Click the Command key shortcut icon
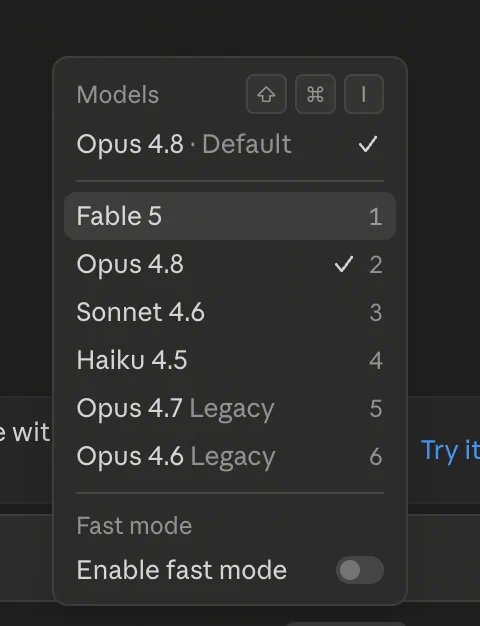 click(315, 94)
